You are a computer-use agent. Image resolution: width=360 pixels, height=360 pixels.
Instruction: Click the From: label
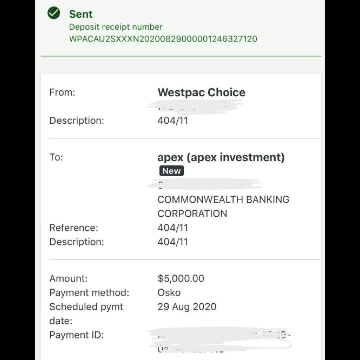(62, 92)
